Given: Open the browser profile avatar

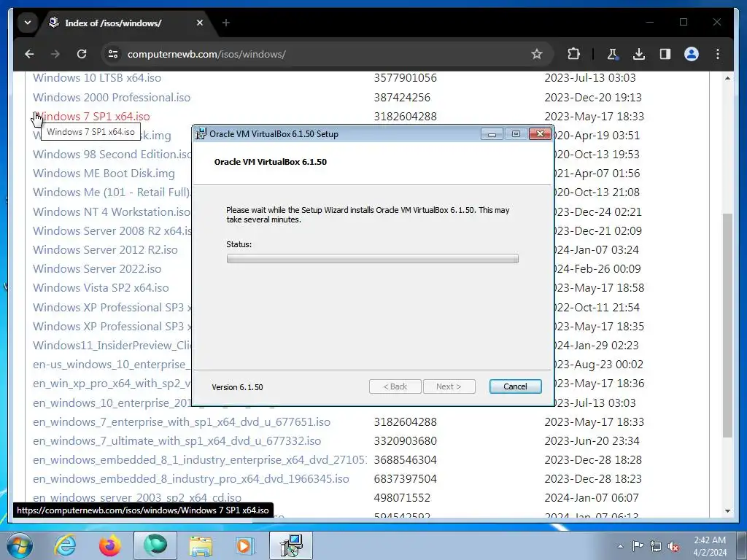Looking at the screenshot, I should pyautogui.click(x=692, y=54).
